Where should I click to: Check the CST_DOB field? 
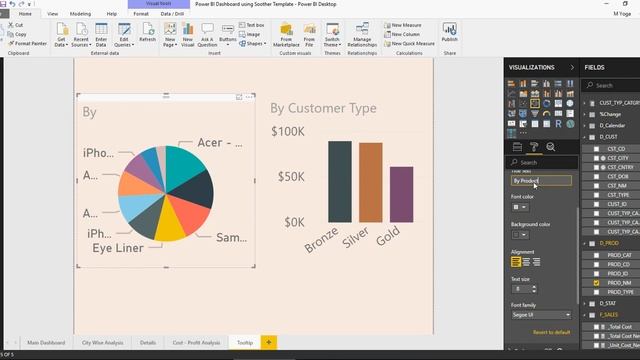596,176
